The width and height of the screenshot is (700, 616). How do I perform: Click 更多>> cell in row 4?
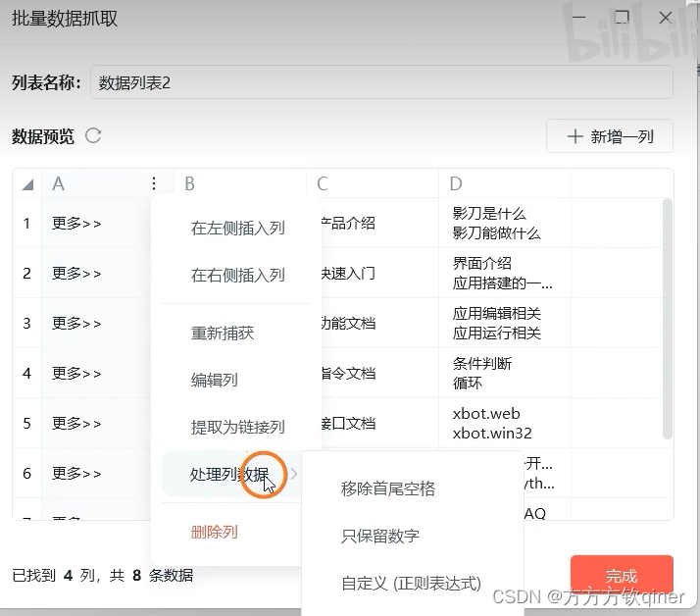click(96, 373)
